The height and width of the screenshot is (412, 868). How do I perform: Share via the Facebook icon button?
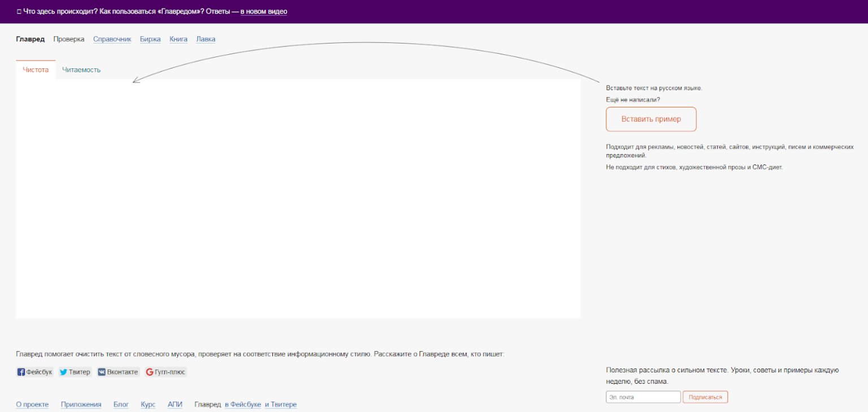coord(21,372)
